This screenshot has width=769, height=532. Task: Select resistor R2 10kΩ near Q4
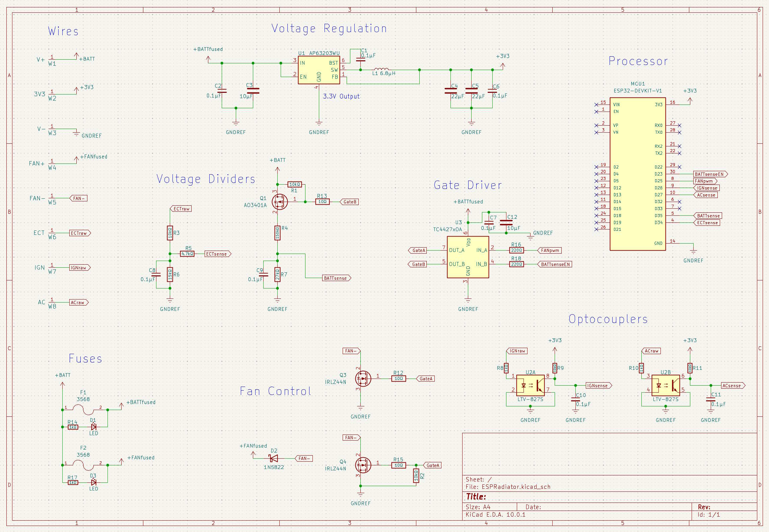pos(416,475)
